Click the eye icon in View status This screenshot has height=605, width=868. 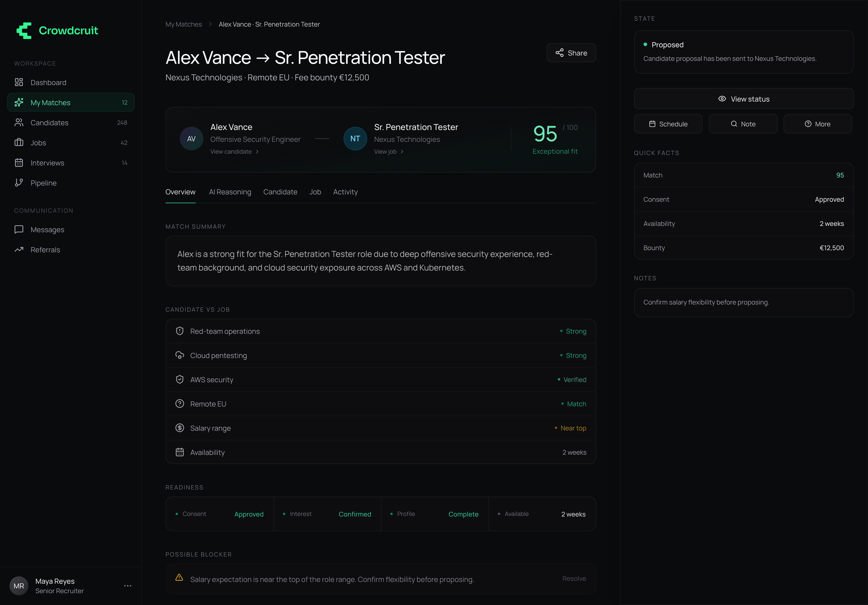[722, 98]
